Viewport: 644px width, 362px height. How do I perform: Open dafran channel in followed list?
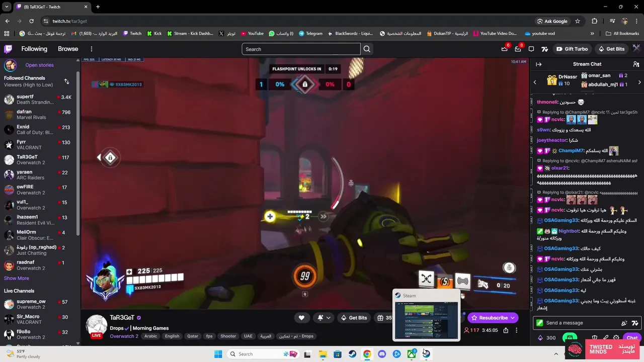[39, 115]
